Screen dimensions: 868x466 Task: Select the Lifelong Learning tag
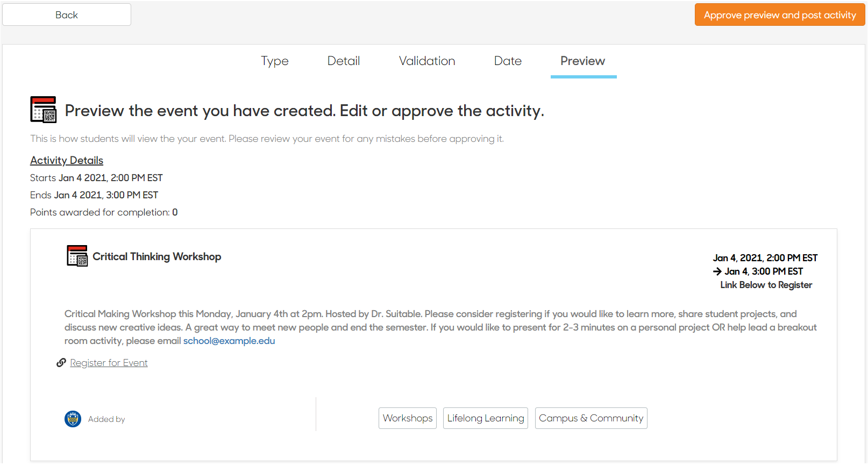click(x=486, y=418)
